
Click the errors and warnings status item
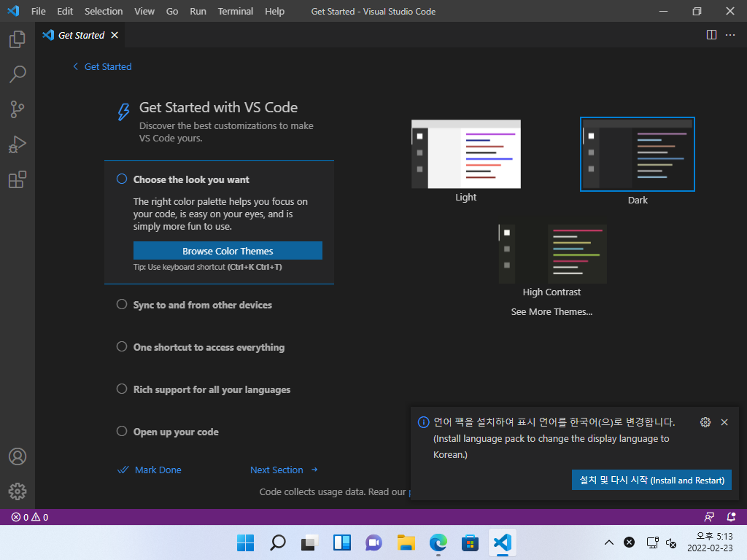click(29, 517)
